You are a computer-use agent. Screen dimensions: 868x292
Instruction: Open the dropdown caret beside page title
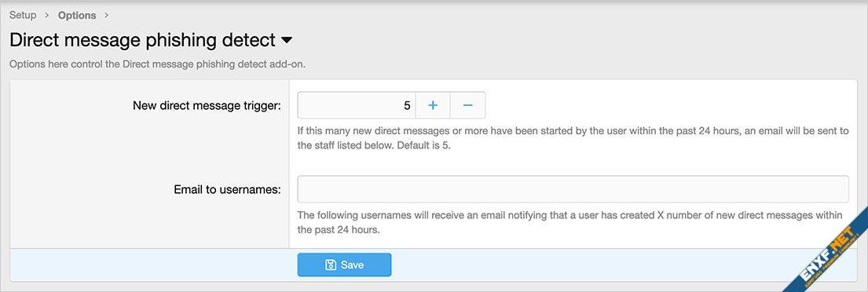pyautogui.click(x=287, y=40)
